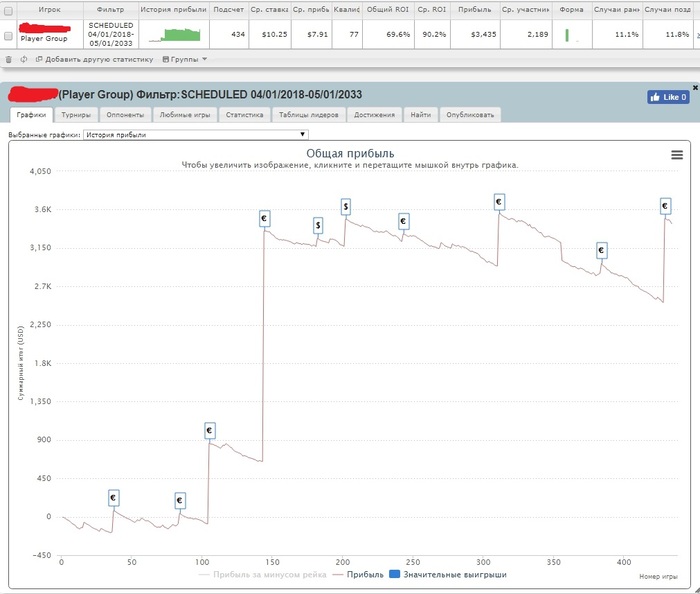700x594 pixels.
Task: Click the average profit value $7.91
Action: [x=317, y=34]
